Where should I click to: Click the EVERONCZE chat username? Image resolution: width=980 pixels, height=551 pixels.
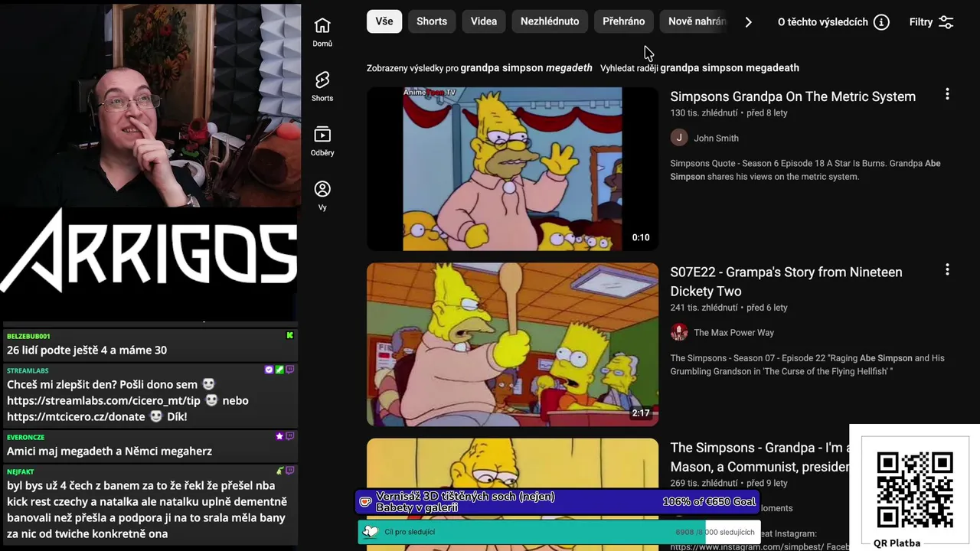[25, 437]
